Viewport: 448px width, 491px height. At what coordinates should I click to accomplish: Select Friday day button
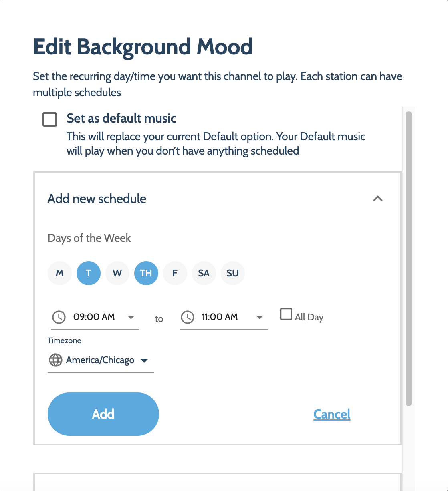point(175,273)
